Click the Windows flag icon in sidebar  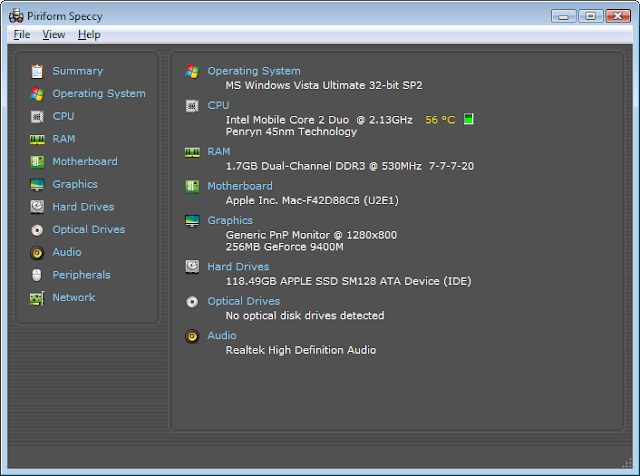coord(37,94)
